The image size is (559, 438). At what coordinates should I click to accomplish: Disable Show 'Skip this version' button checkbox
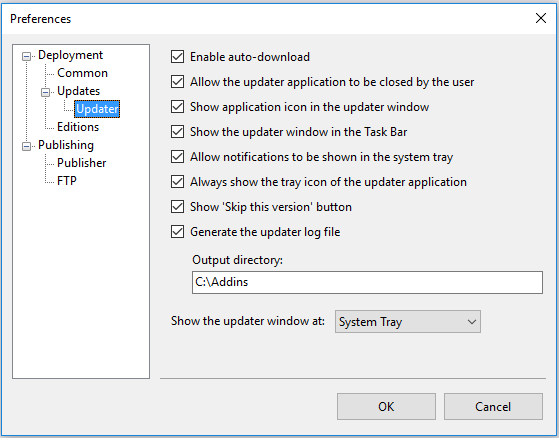pos(178,207)
